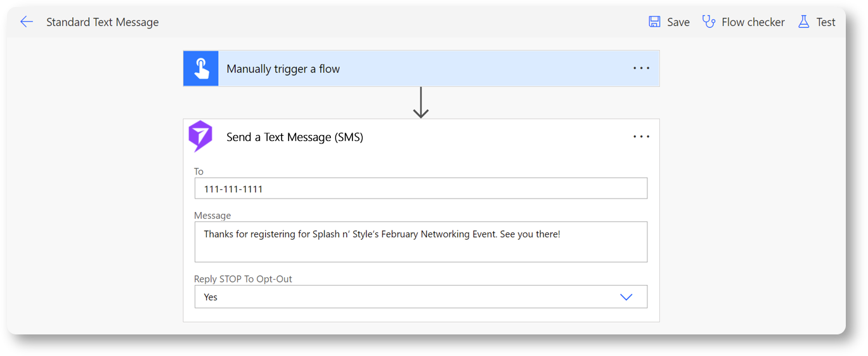
Task: Click the Flow checker text label
Action: pos(753,22)
